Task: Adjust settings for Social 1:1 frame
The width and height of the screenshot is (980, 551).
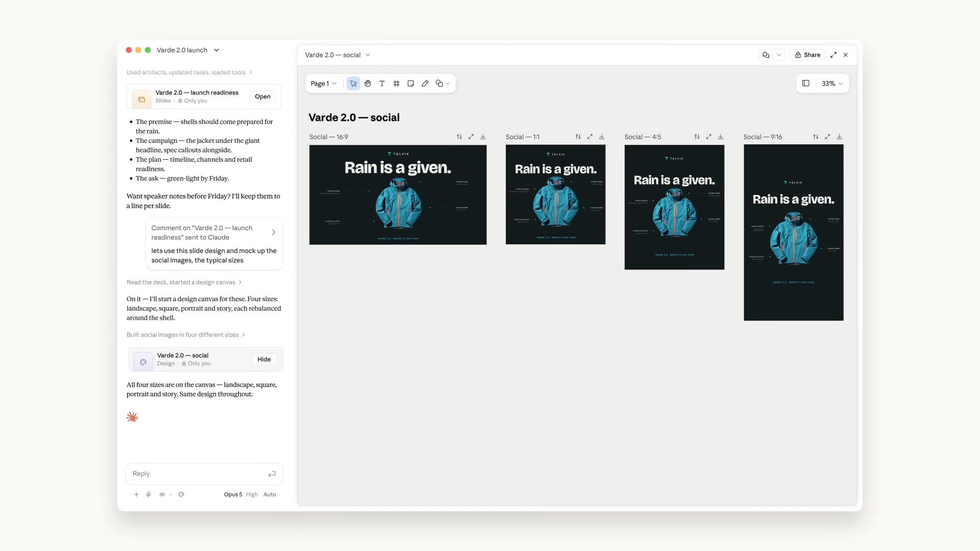Action: point(578,137)
